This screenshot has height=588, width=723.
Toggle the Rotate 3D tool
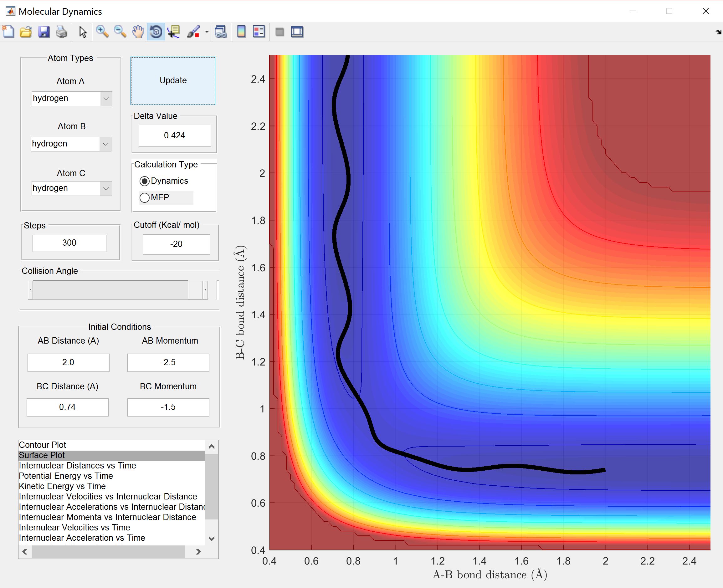point(156,32)
